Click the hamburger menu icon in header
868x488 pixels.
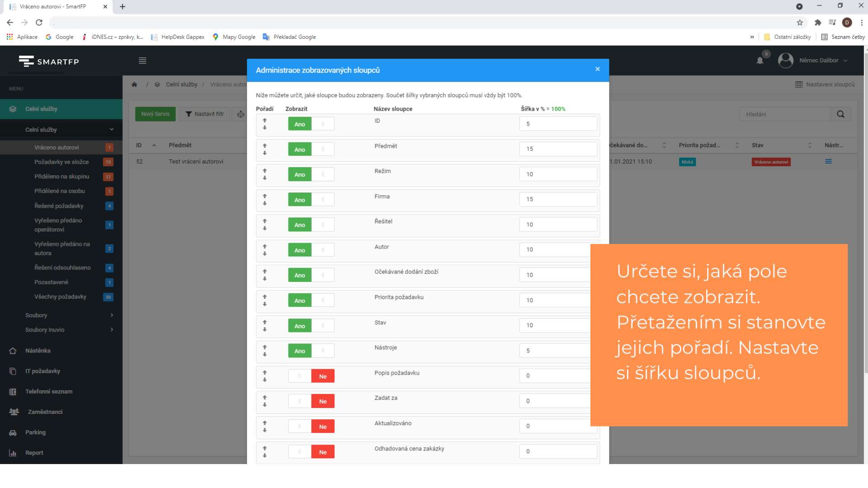[142, 61]
